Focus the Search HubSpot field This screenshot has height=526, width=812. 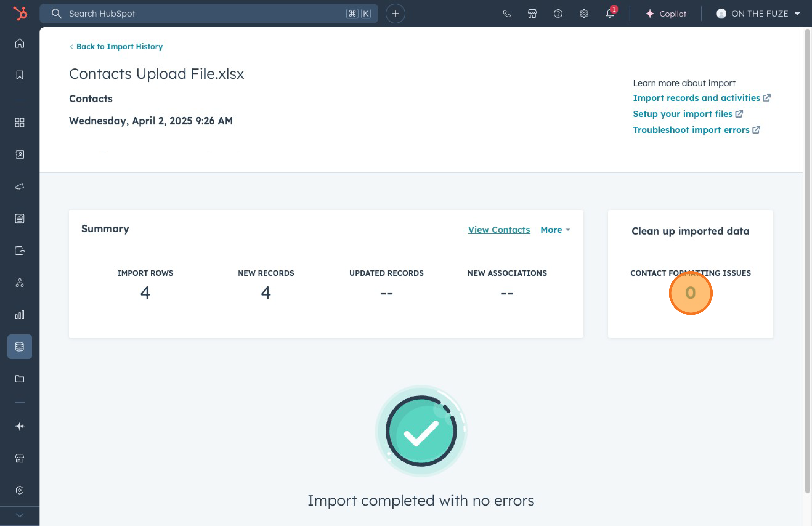pos(209,14)
